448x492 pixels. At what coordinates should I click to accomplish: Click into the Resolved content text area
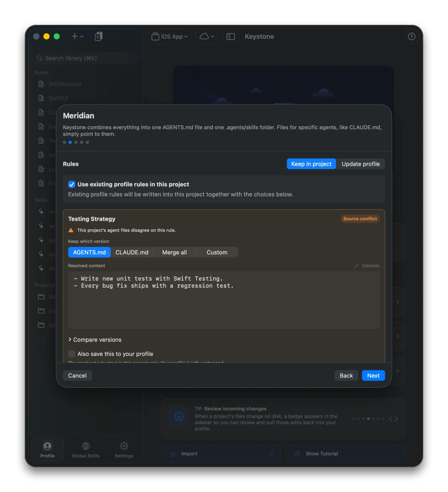click(224, 300)
